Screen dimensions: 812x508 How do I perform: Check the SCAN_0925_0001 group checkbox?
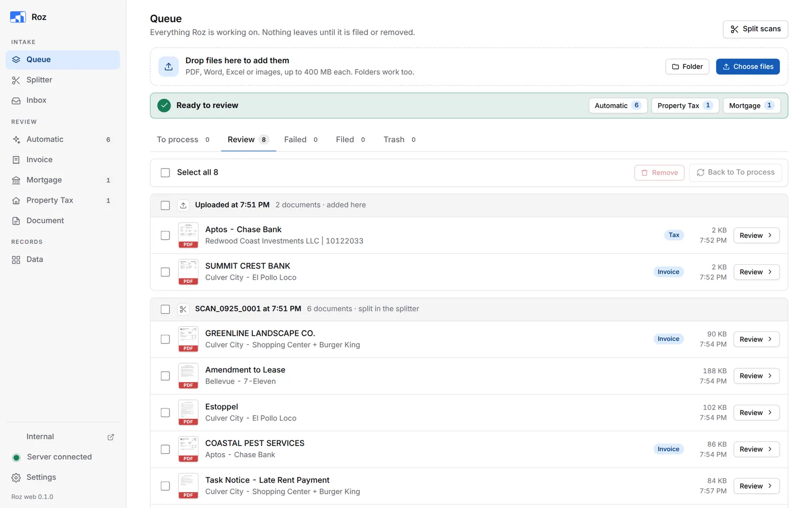[165, 309]
